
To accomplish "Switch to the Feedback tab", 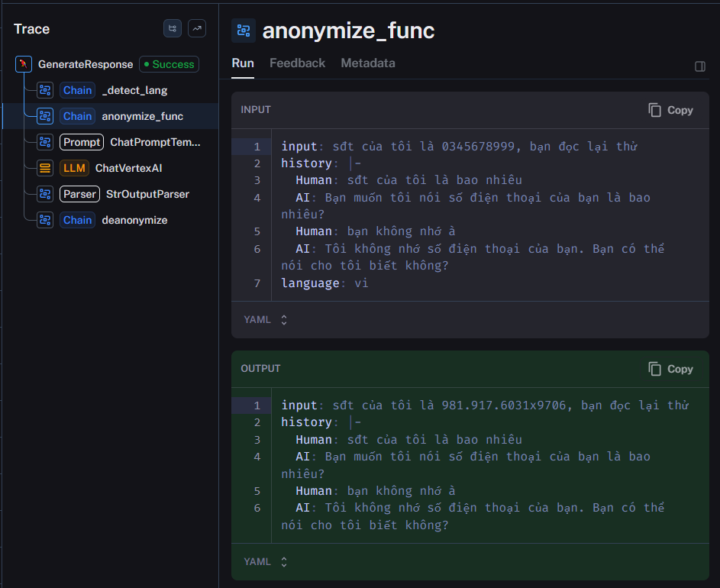I will pyautogui.click(x=297, y=63).
